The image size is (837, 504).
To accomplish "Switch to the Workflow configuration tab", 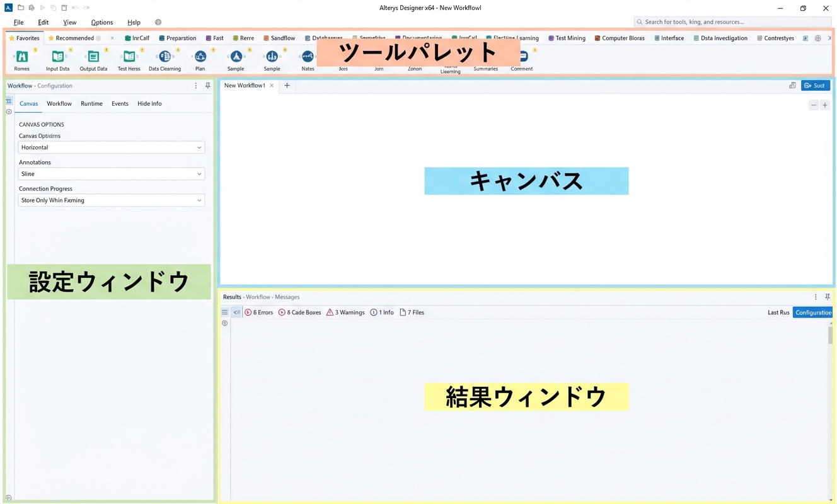I will (59, 103).
